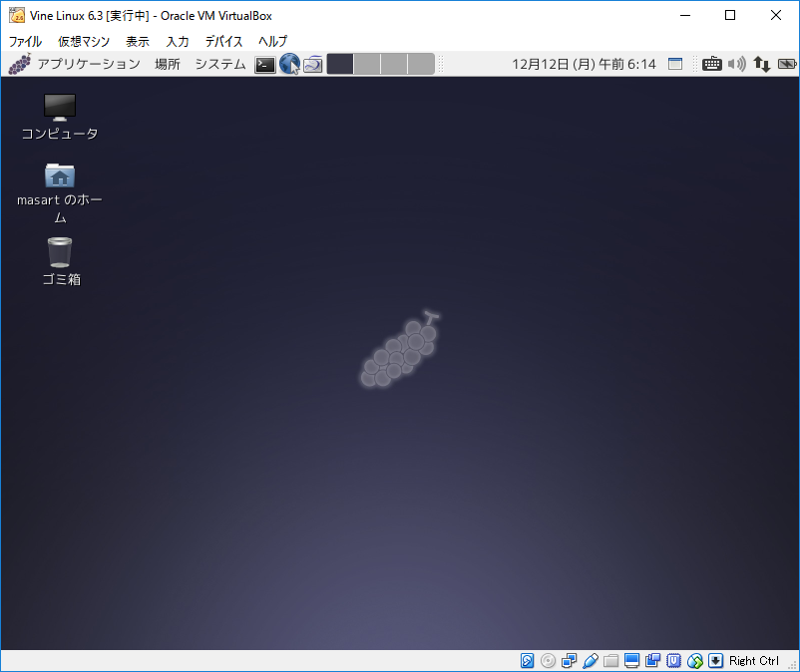Click the shared folders status icon
The height and width of the screenshot is (672, 800).
[x=611, y=661]
